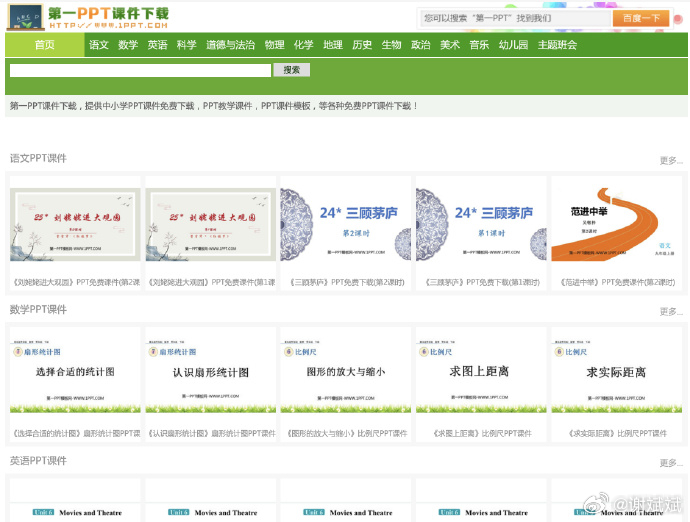This screenshot has width=690, height=522.
Task: Click 《刘姥姥进大观园》PPT免费课件(第2课 caption link
Action: [x=77, y=282]
